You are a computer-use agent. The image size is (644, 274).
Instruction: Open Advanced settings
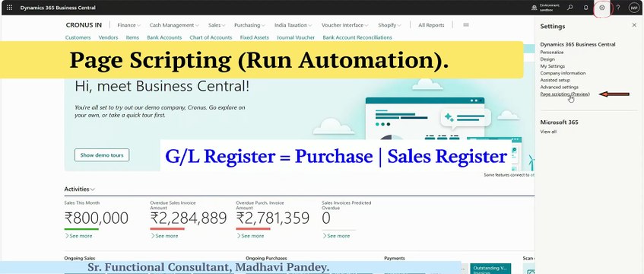coord(559,88)
